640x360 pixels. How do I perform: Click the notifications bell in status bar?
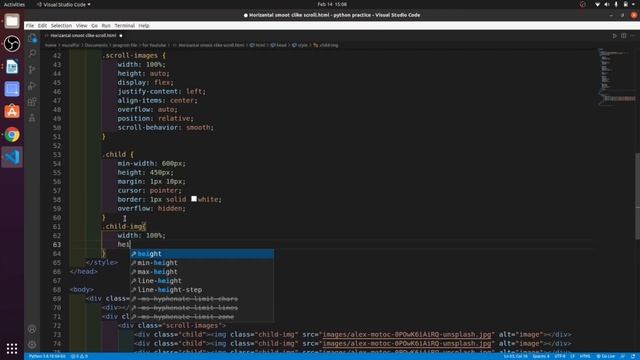click(633, 356)
